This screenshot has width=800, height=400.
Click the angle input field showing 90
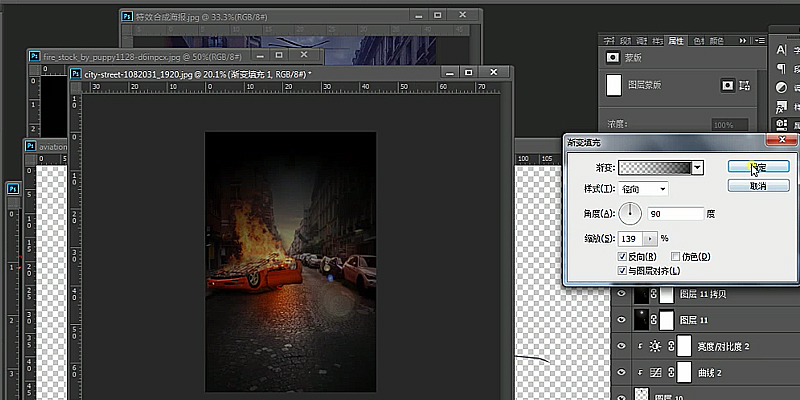[x=676, y=214]
